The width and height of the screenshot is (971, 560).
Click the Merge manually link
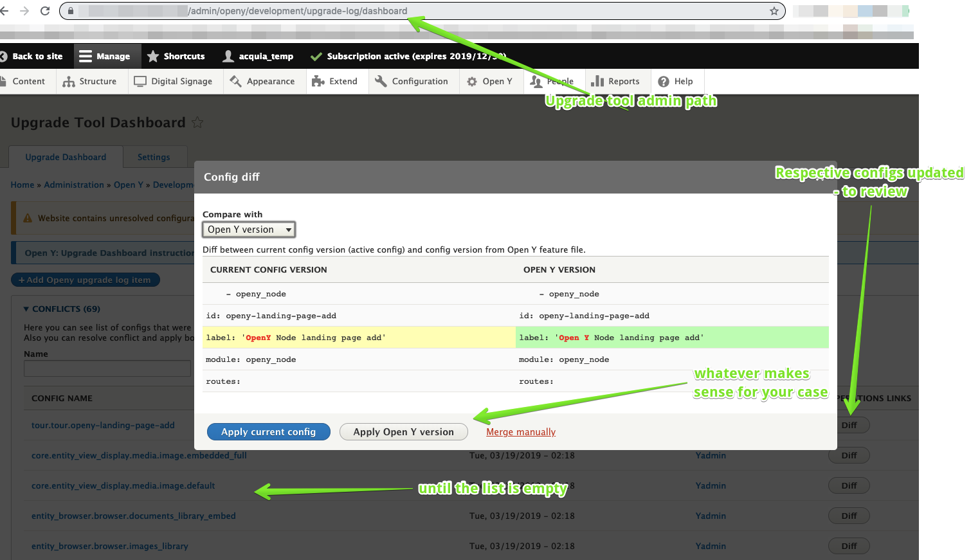(x=521, y=432)
